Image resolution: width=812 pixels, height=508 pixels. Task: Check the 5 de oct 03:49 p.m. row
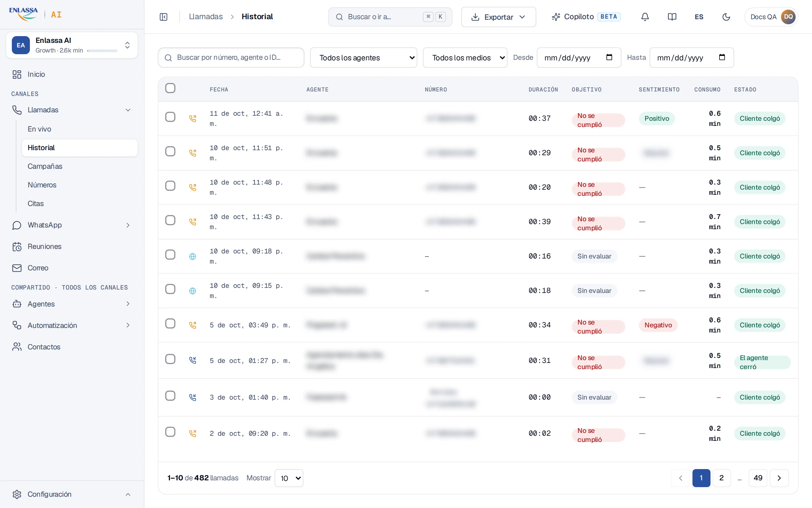(x=171, y=323)
